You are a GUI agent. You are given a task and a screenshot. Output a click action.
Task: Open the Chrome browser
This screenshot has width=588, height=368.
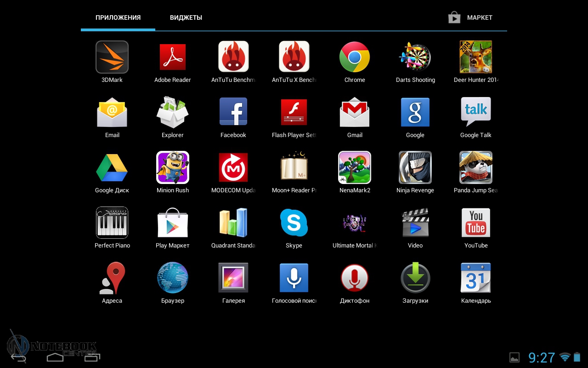pos(355,57)
